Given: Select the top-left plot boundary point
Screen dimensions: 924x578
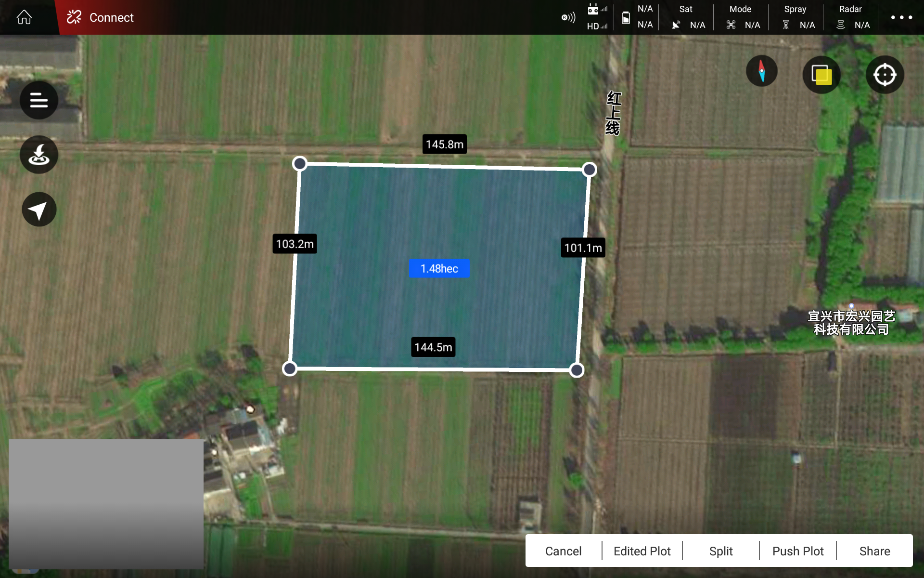Looking at the screenshot, I should [300, 164].
